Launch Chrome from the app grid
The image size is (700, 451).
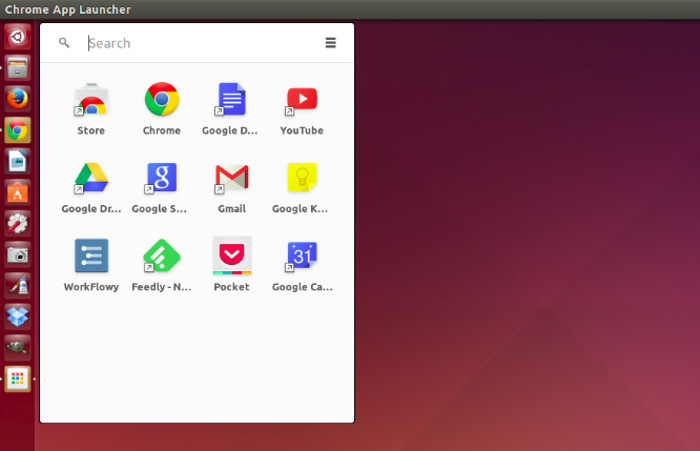tap(162, 99)
